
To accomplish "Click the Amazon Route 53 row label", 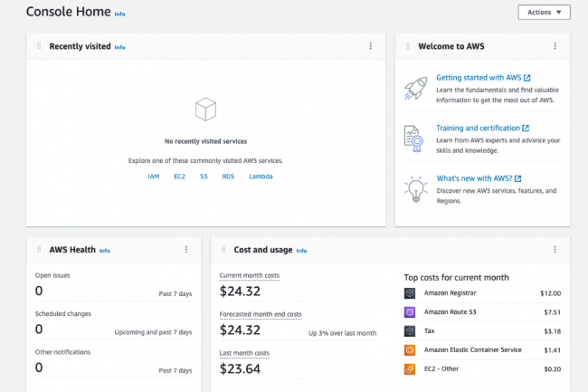I will tap(450, 311).
